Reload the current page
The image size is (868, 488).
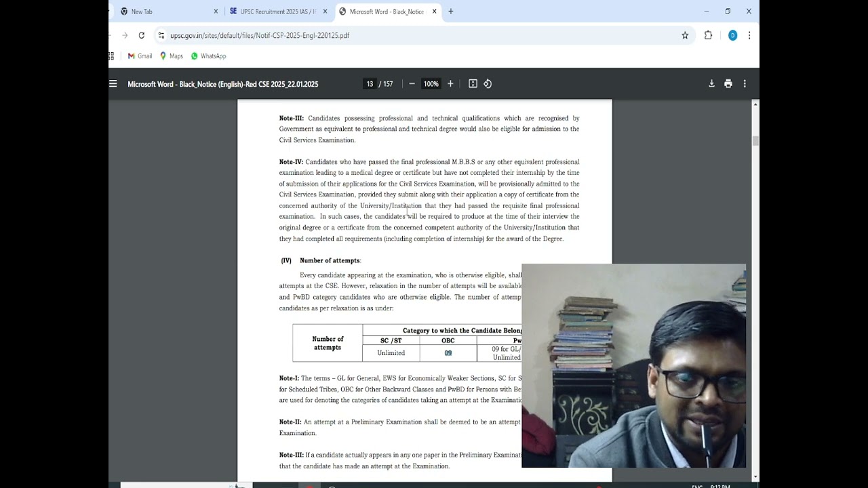(141, 35)
